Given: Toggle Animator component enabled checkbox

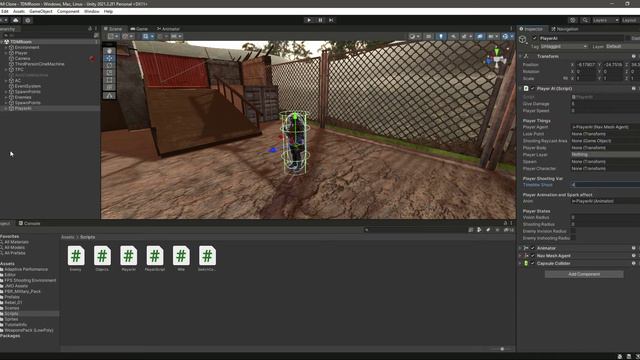Looking at the screenshot, I should [532, 248].
